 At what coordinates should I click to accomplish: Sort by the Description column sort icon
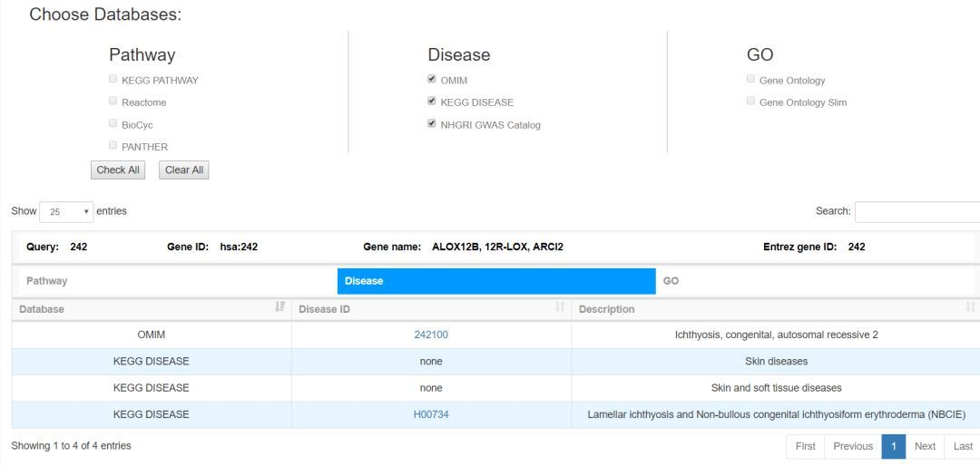[x=970, y=308]
